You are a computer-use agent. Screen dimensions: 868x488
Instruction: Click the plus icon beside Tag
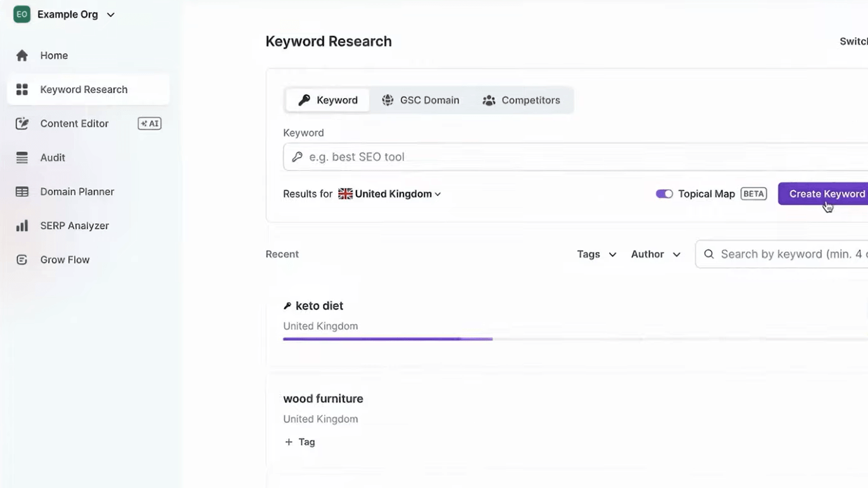pyautogui.click(x=289, y=442)
